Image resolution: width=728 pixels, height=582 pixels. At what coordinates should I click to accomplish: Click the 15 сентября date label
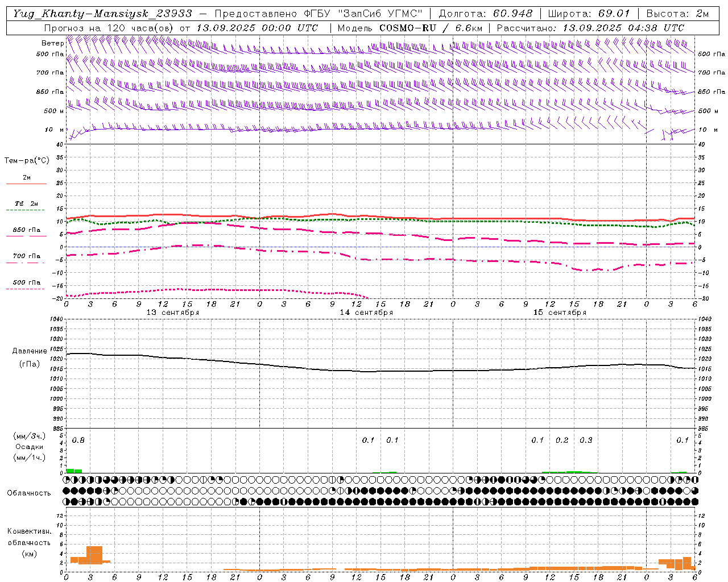(560, 312)
